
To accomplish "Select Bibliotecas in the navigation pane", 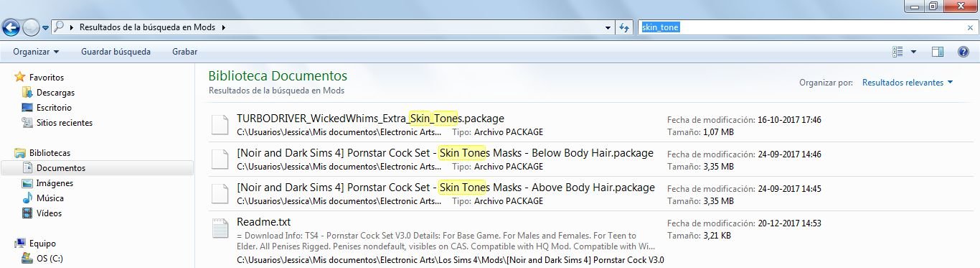I will (x=50, y=152).
